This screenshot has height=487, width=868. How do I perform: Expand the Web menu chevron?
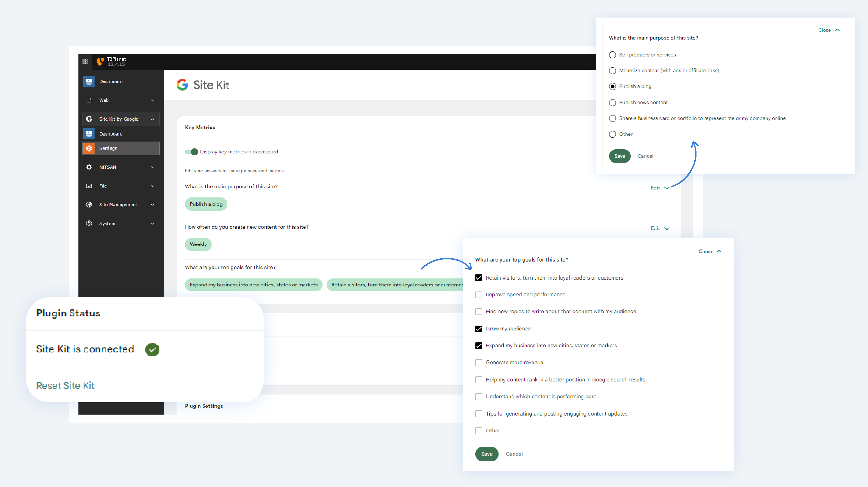pos(153,100)
